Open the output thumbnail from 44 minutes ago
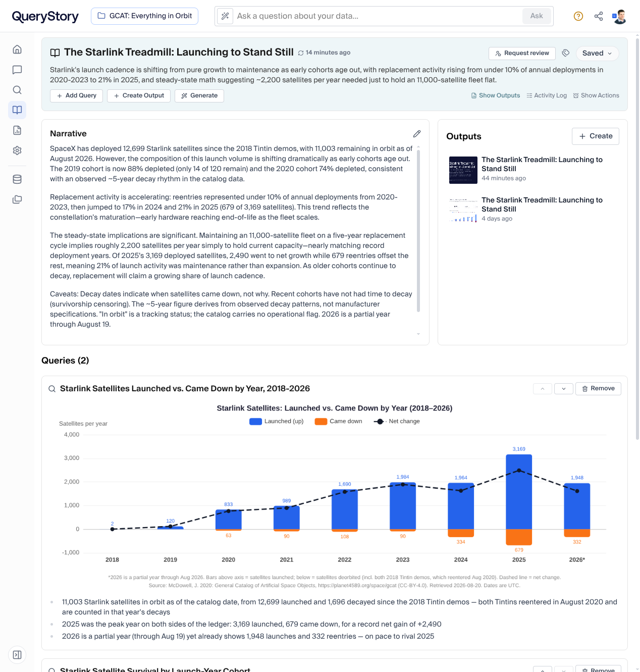 click(463, 170)
